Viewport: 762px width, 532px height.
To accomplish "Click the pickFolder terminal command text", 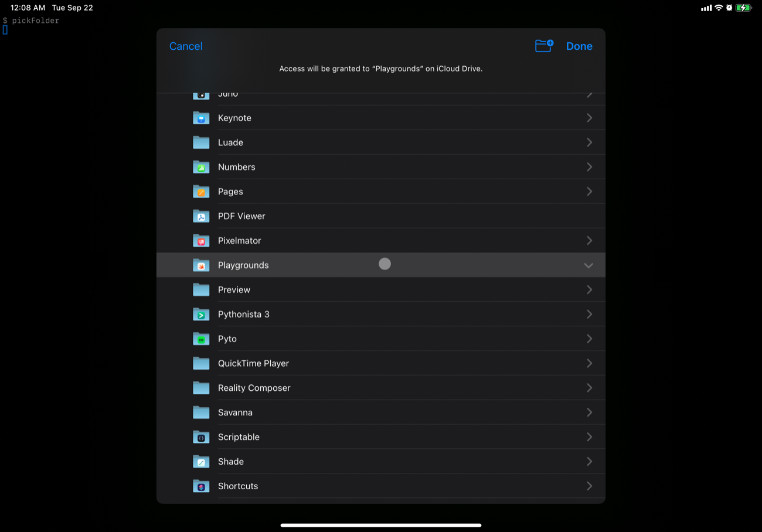I will tap(36, 21).
